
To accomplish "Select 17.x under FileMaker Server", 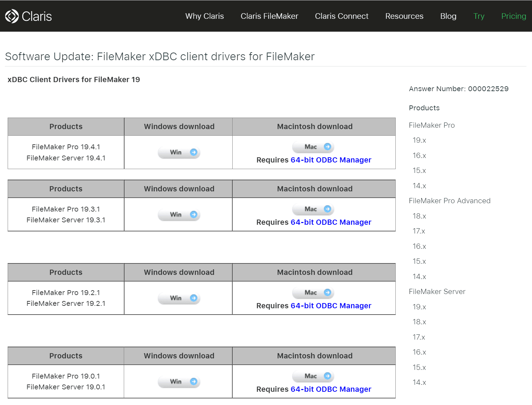I will 419,337.
